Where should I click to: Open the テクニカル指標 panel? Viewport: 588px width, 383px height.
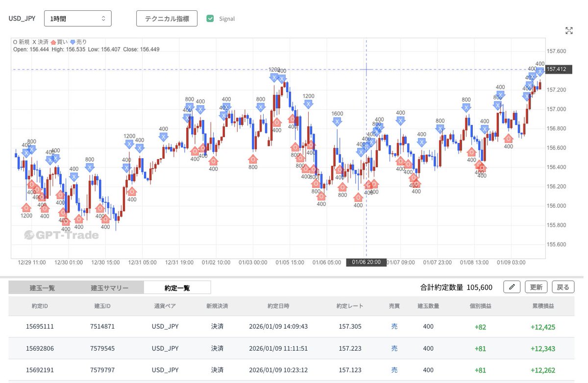167,18
